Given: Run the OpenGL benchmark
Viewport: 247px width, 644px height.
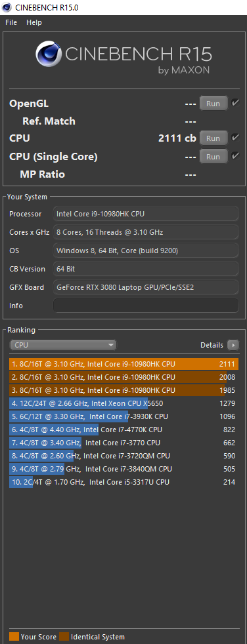Looking at the screenshot, I should tap(213, 103).
